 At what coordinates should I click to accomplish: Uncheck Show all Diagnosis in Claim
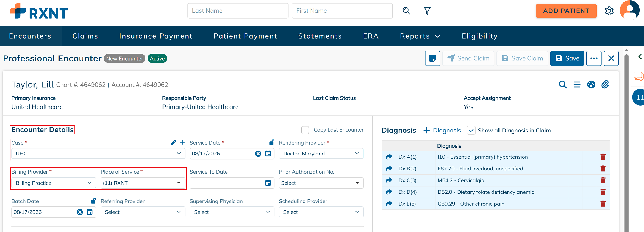tap(471, 131)
